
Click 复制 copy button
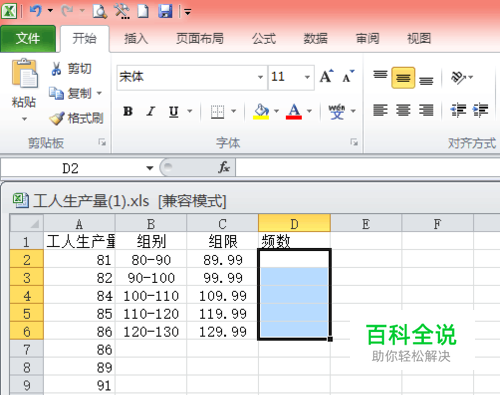[70, 93]
